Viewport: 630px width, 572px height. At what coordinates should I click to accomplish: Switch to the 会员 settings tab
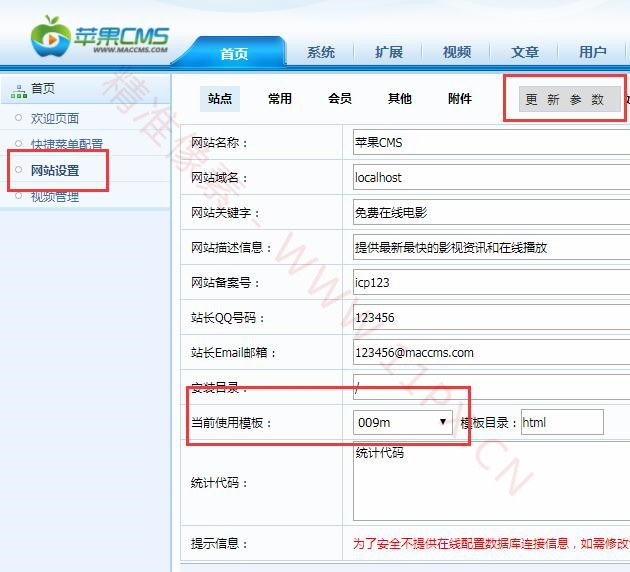click(340, 99)
